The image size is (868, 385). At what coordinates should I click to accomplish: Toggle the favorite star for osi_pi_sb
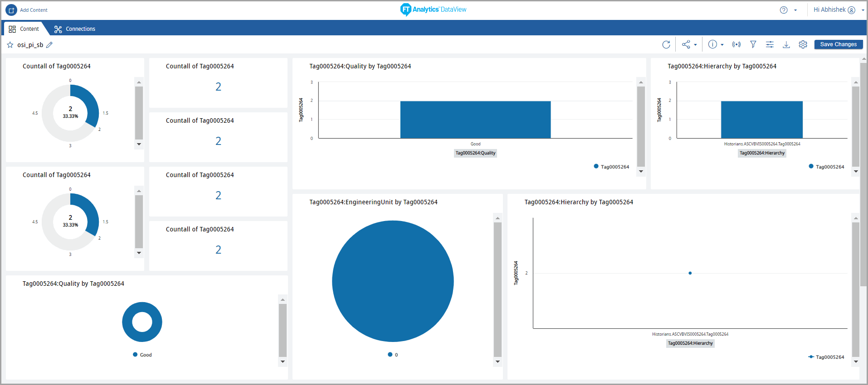(x=10, y=45)
